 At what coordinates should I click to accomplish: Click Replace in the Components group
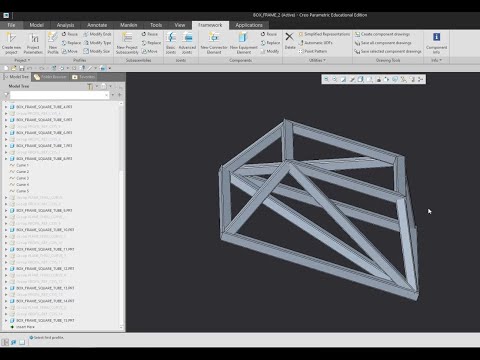tap(270, 43)
